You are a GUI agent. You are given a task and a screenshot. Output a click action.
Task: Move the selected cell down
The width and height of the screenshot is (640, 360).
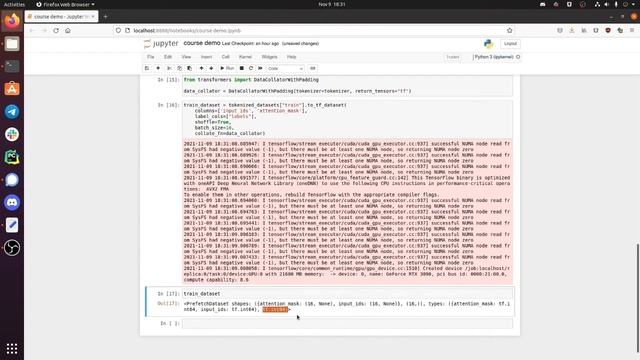coord(211,68)
